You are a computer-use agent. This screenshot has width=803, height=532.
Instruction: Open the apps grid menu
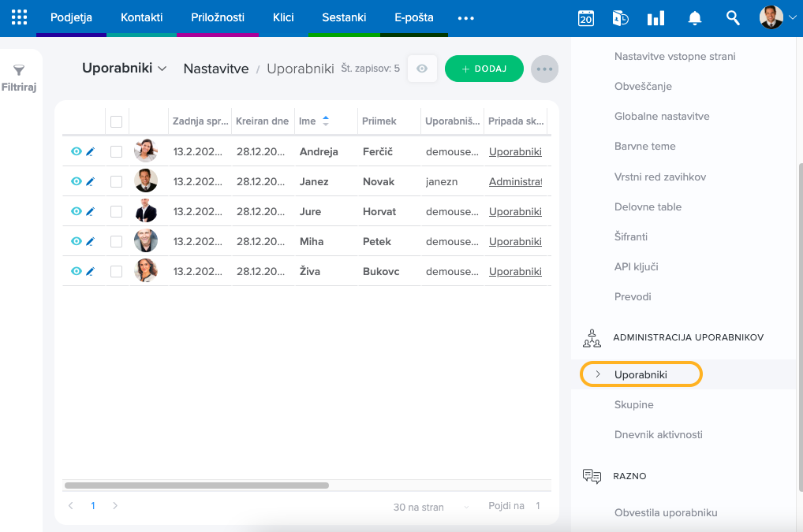(x=19, y=17)
